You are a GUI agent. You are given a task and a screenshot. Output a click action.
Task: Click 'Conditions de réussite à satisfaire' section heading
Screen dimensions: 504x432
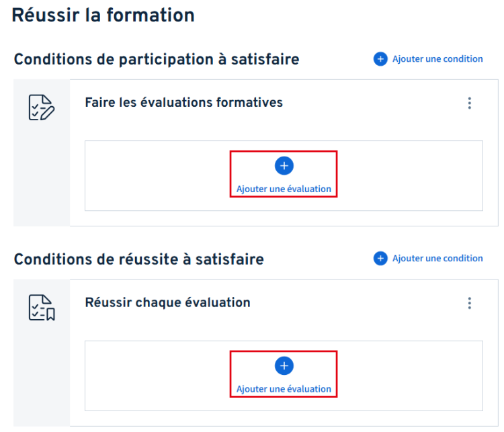(138, 259)
